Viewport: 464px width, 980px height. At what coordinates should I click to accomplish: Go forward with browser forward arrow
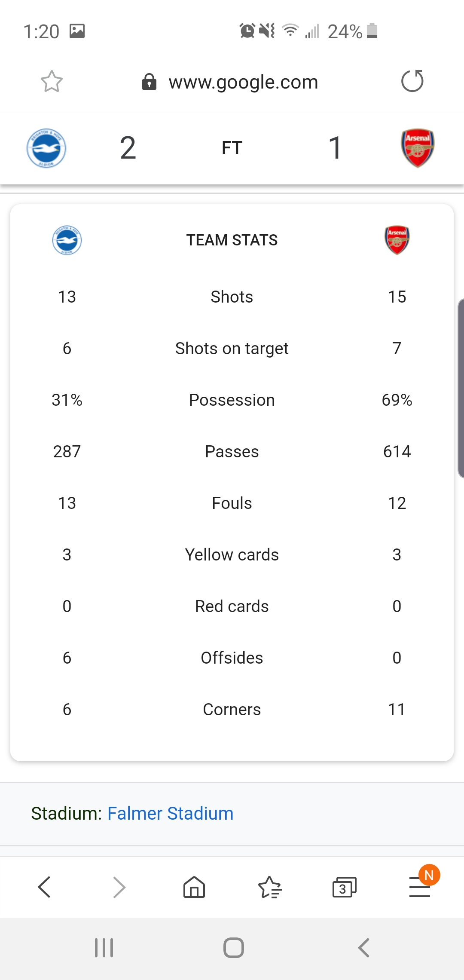tap(119, 887)
